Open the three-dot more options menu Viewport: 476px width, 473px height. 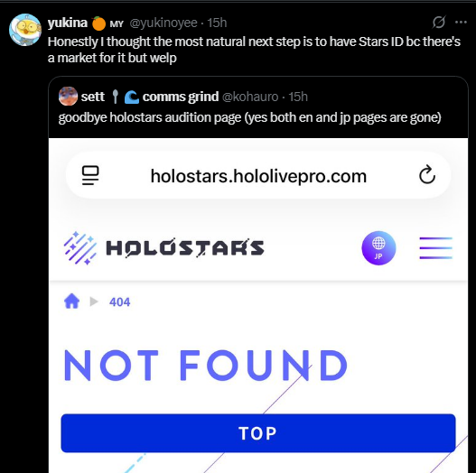coord(461,22)
